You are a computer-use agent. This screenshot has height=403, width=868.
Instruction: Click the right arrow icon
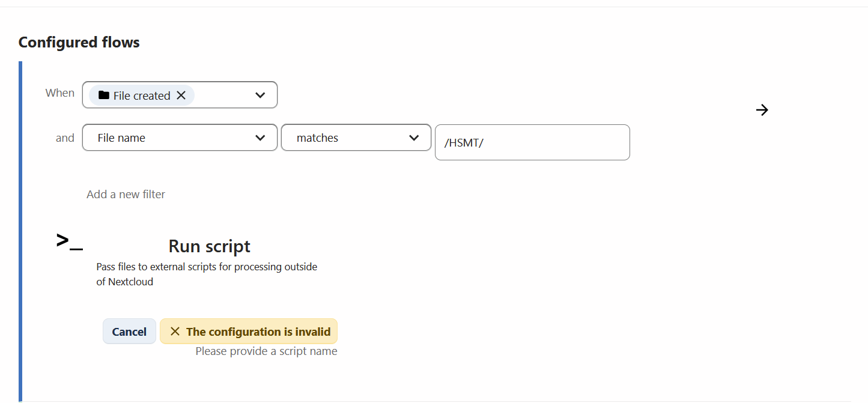(762, 110)
